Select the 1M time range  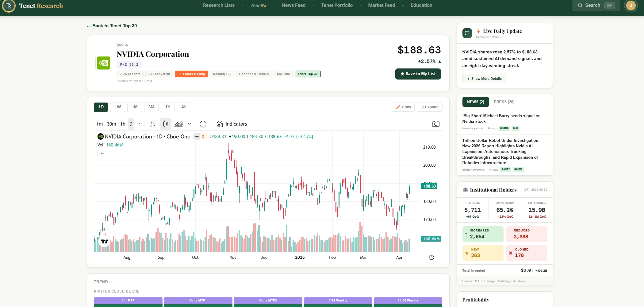coord(135,107)
